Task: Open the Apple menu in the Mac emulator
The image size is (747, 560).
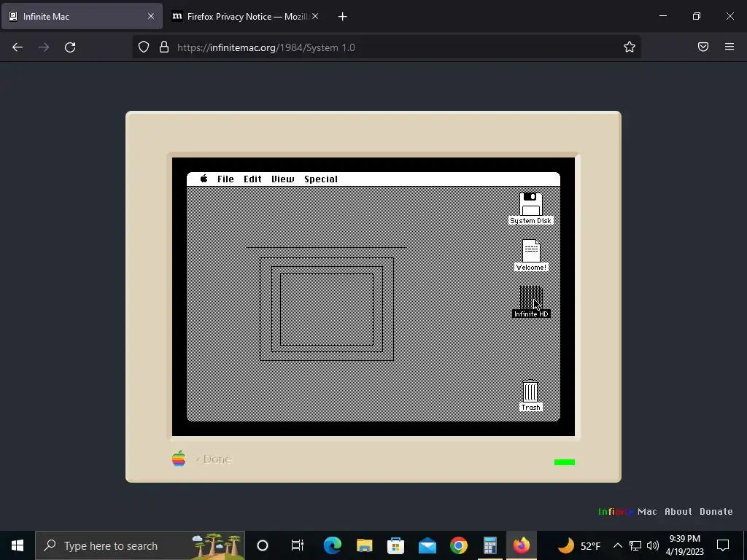Action: click(x=204, y=179)
